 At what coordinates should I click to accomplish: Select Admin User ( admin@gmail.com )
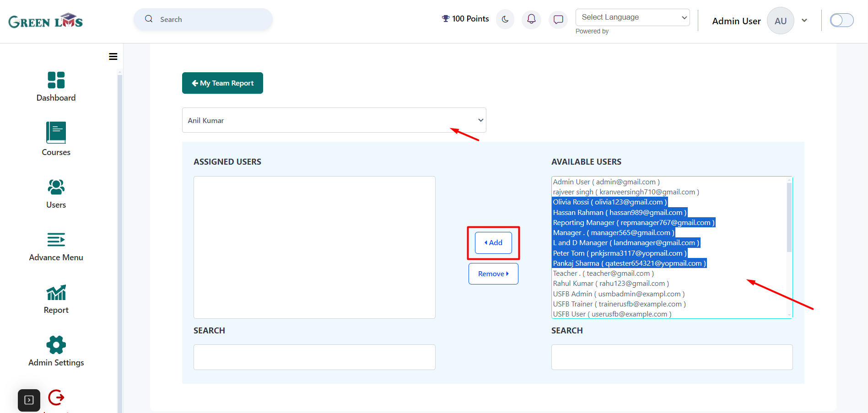click(606, 182)
